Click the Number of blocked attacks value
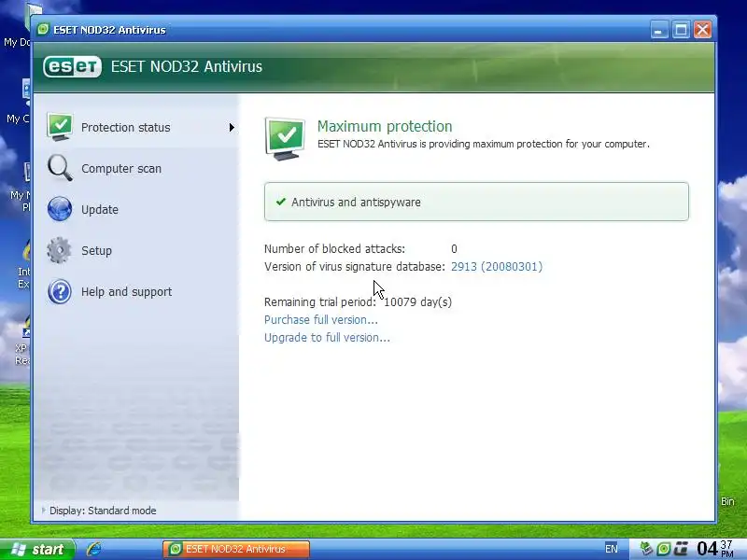 coord(454,248)
